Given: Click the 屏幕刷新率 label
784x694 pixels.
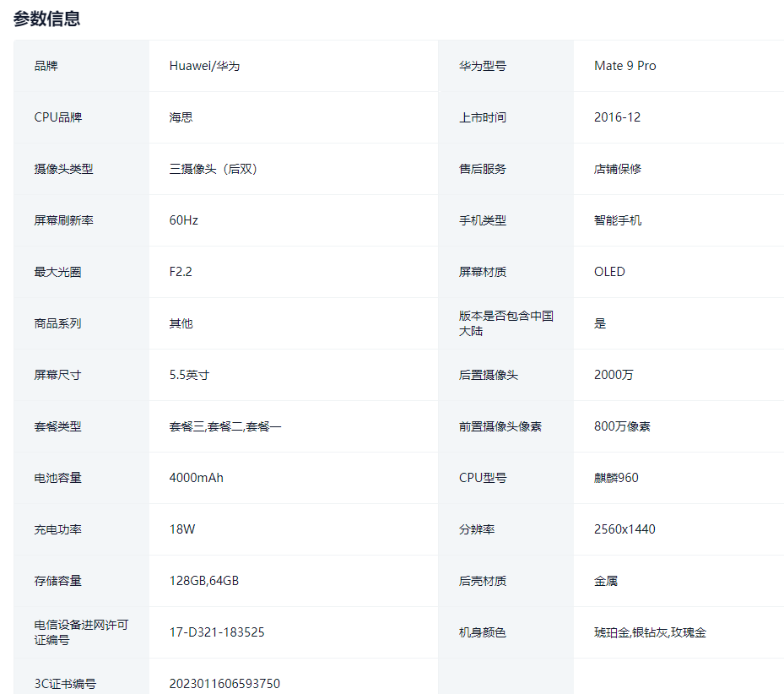Looking at the screenshot, I should click(63, 220).
